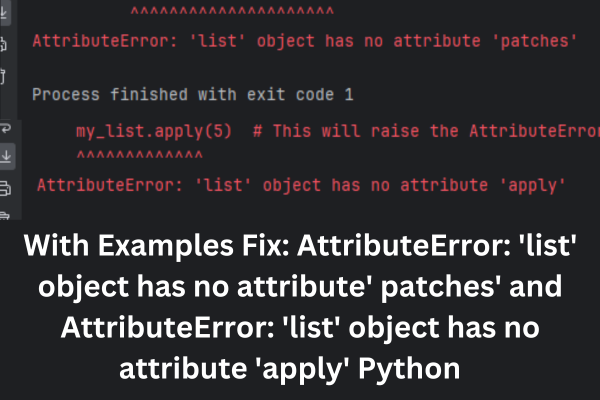
Task: Click the '# This will raise the AttributeError' comment
Action: tap(426, 131)
